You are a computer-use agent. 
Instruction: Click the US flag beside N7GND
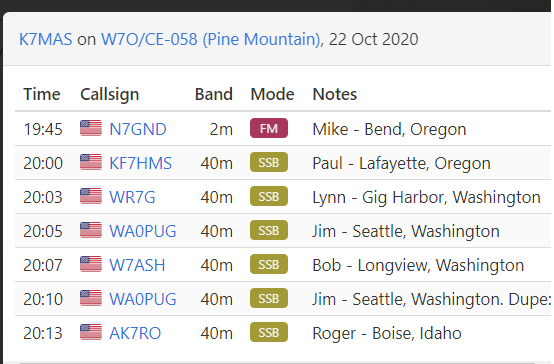click(91, 128)
